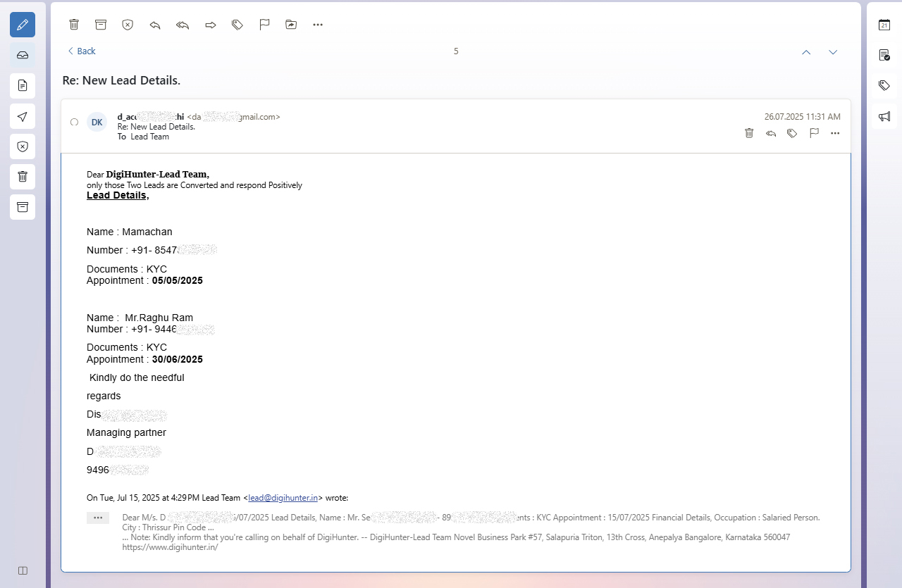
Task: Open the calendar icon in right panel
Action: click(884, 25)
